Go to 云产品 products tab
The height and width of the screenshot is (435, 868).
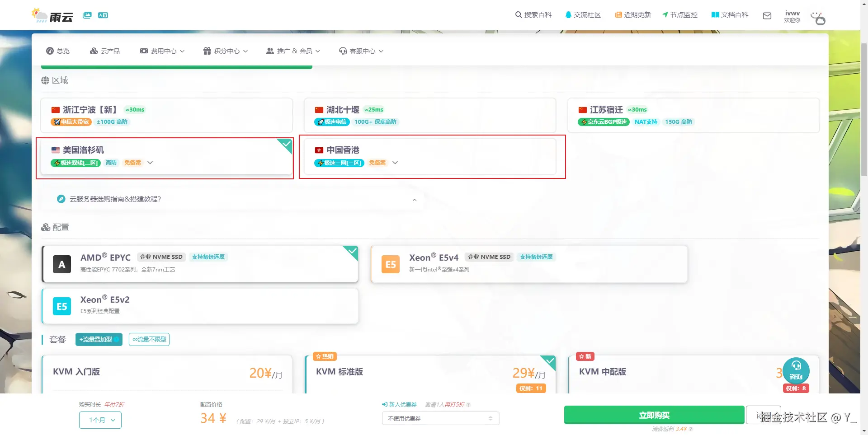point(105,51)
